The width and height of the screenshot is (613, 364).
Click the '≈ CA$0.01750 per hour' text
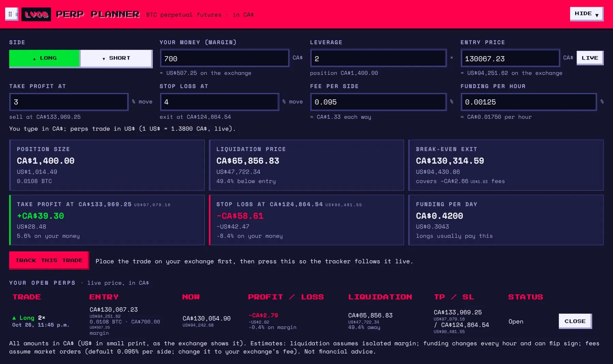(496, 117)
